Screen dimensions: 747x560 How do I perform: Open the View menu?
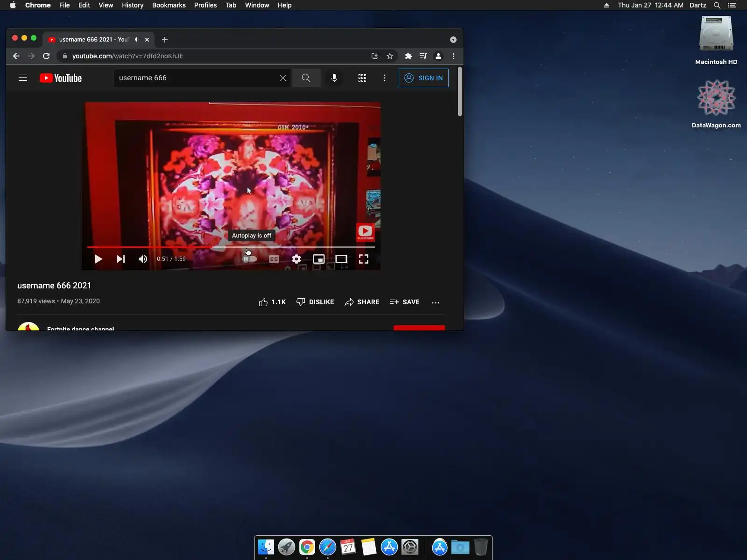click(x=106, y=5)
